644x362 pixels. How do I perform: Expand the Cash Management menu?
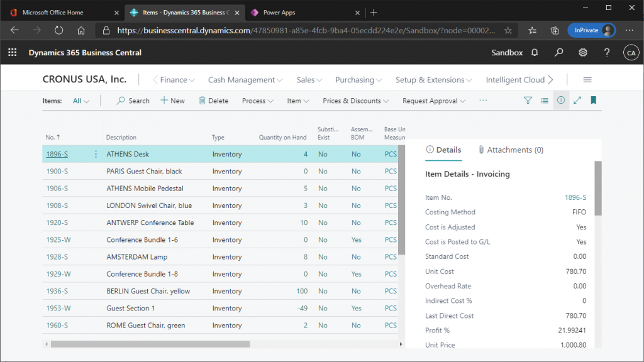[x=245, y=80]
